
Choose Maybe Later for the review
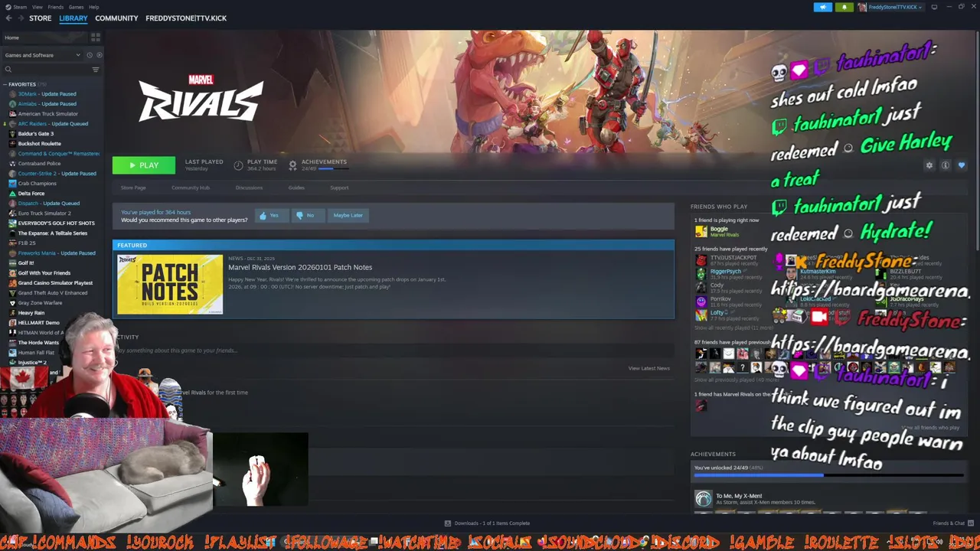click(x=348, y=216)
